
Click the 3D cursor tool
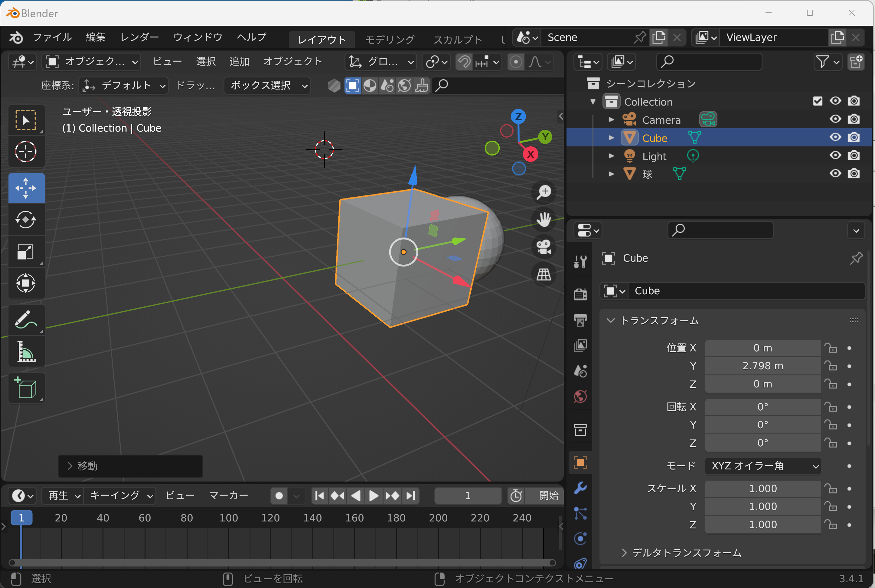(26, 152)
